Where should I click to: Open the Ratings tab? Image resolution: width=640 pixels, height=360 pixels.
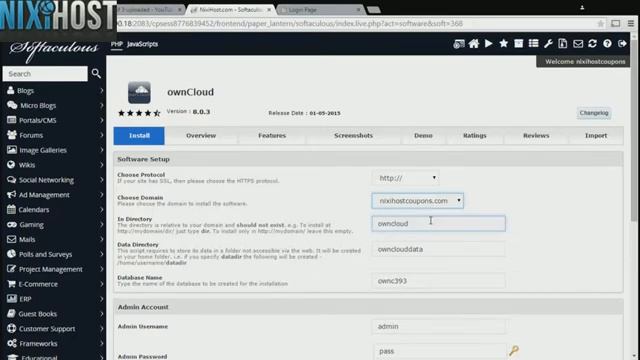tap(475, 136)
